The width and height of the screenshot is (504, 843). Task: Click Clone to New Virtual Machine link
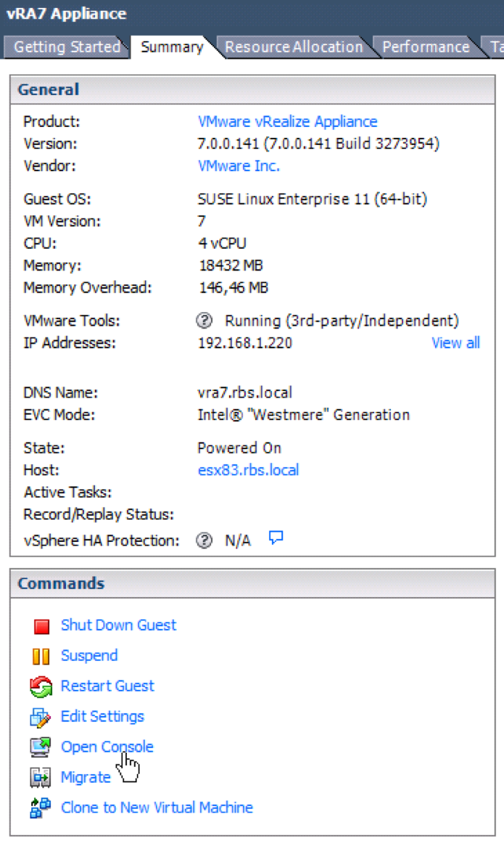click(157, 807)
